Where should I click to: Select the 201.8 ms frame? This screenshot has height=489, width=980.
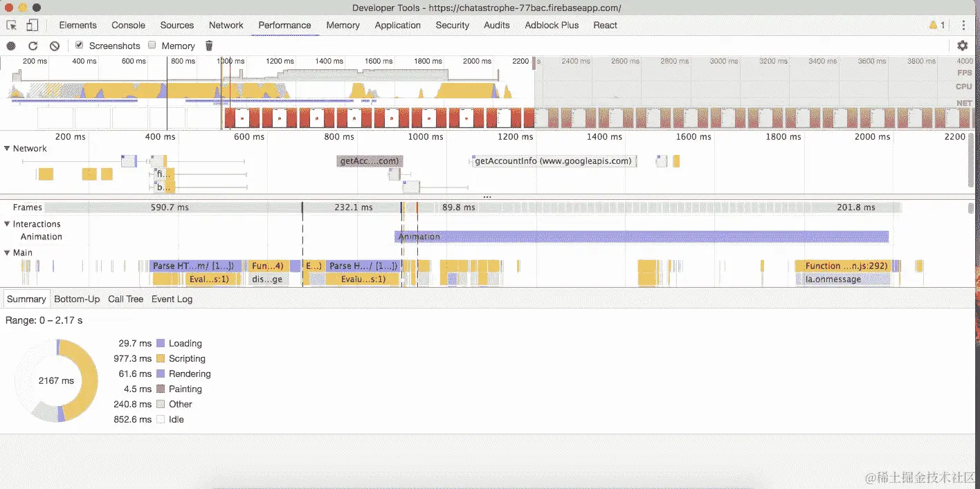[x=855, y=207]
